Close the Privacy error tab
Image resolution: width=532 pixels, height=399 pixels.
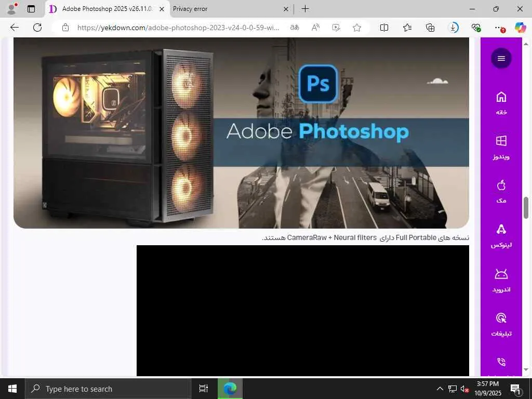tap(286, 9)
